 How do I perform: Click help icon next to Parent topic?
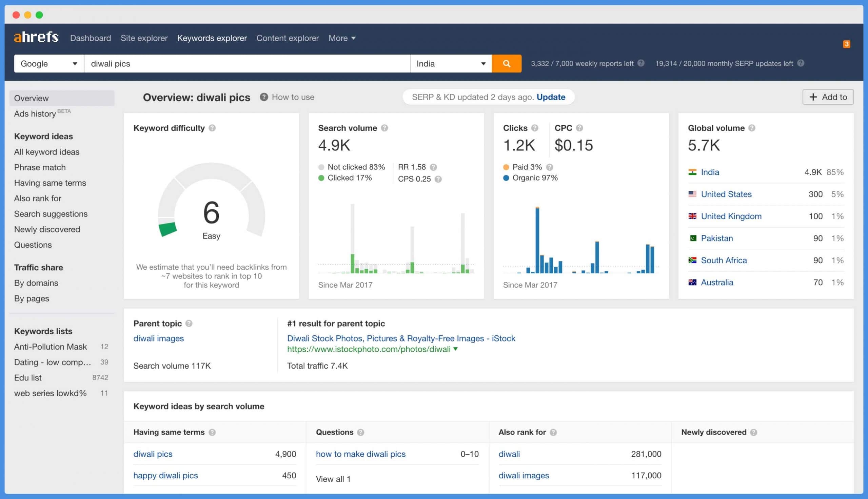(x=189, y=323)
